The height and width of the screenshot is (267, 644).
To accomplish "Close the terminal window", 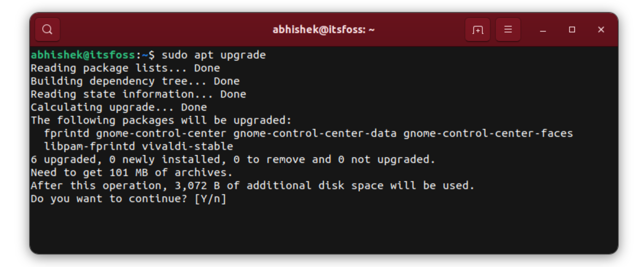I will coord(601,30).
